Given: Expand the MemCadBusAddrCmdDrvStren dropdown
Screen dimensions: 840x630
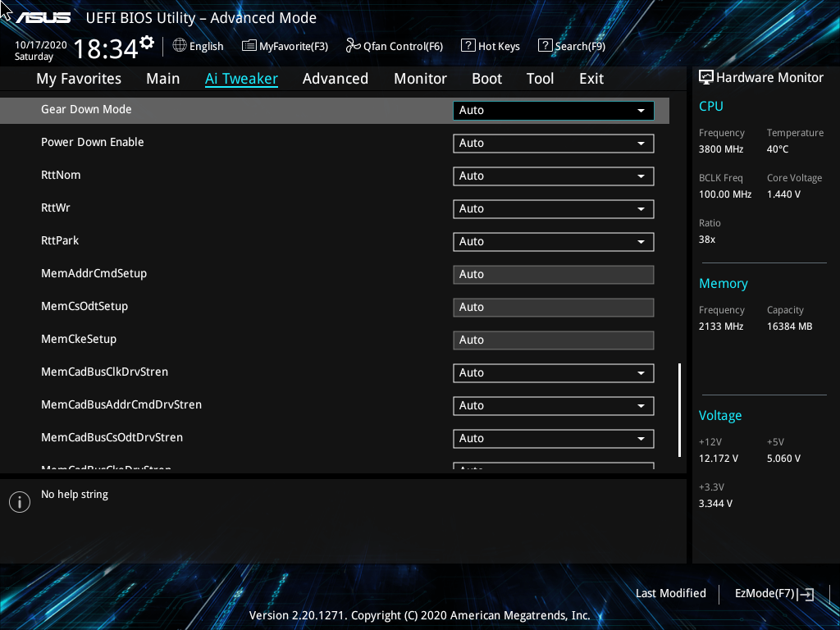Looking at the screenshot, I should (554, 405).
